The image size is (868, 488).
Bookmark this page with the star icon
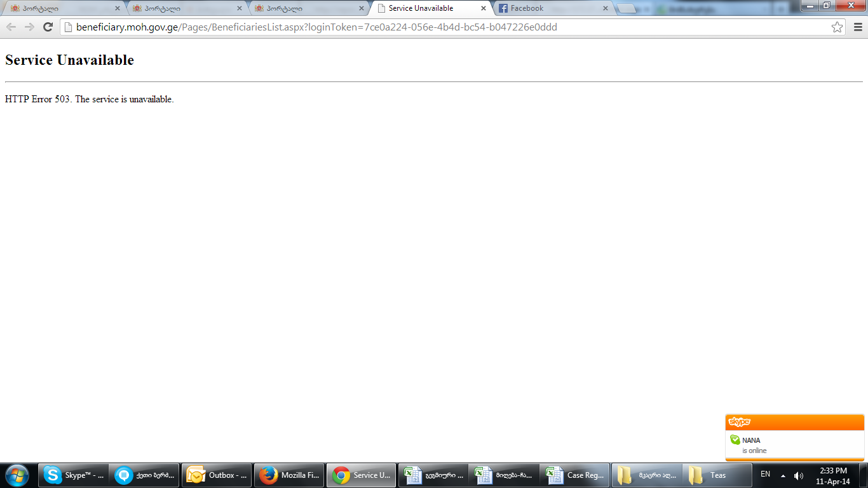(837, 27)
